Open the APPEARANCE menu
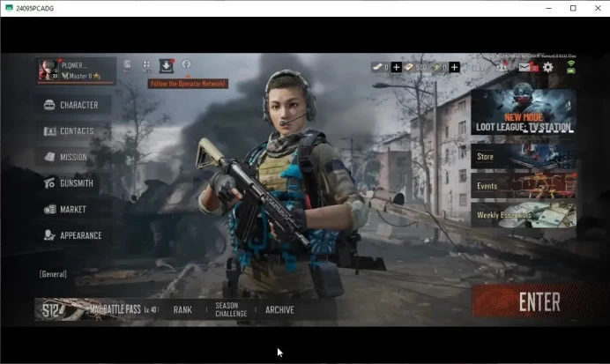Viewport: 610px width, 364px height. (x=73, y=235)
